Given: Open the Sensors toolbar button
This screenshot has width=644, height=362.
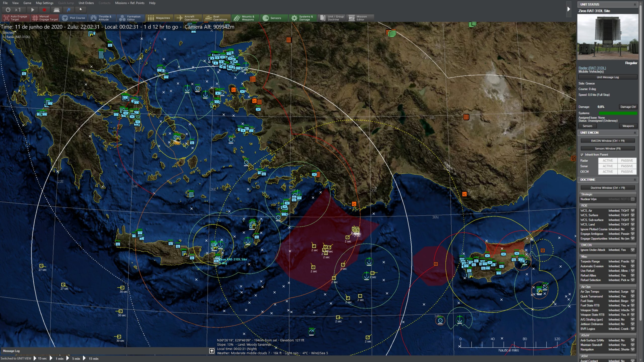Looking at the screenshot, I should pos(274,18).
